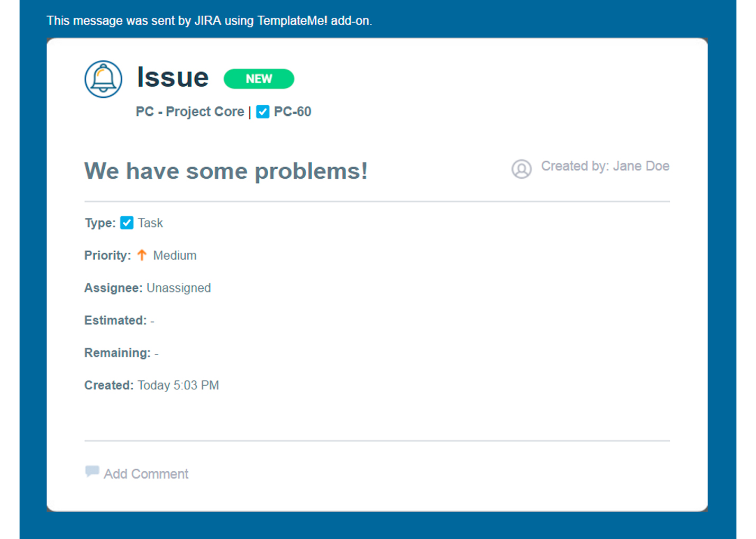Click 'Created by: Jane Doe' text
This screenshot has width=756, height=539.
tap(605, 166)
